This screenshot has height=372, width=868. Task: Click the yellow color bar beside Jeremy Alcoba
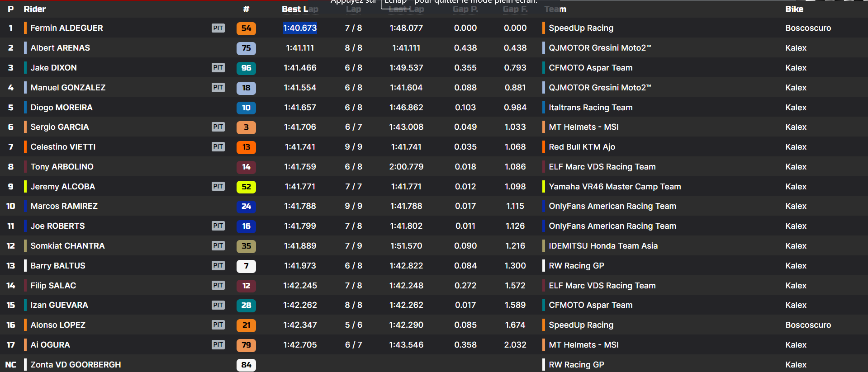click(25, 187)
